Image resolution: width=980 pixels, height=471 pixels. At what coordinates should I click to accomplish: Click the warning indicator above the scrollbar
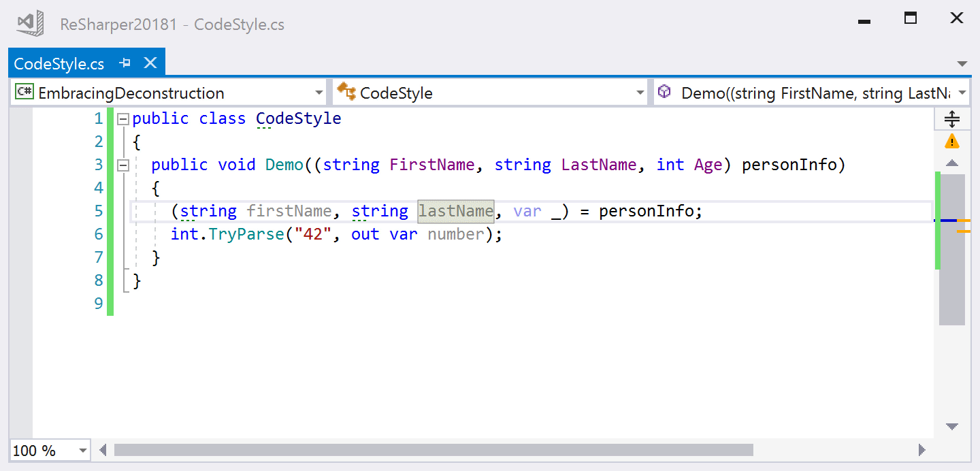point(952,142)
